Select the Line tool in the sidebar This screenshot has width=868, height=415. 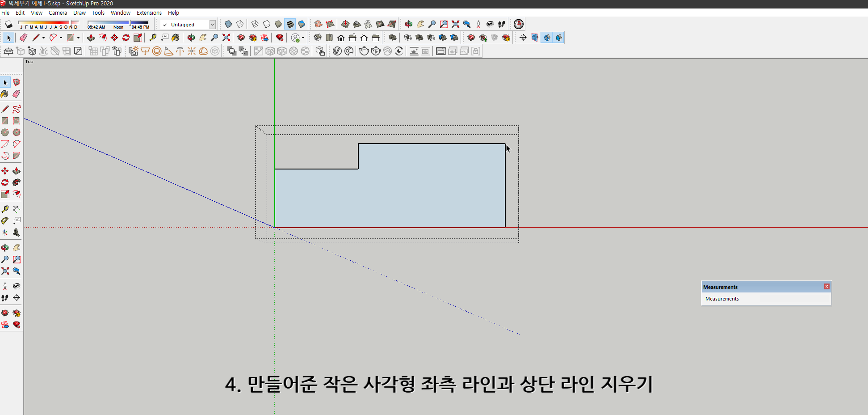(5, 109)
